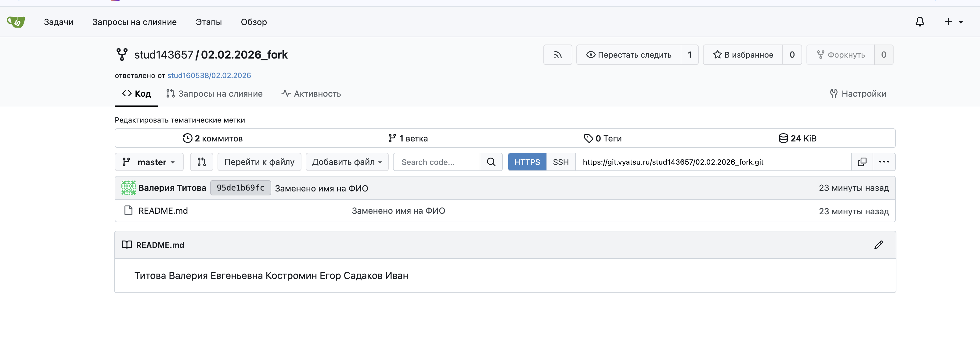
Task: Focus the Search code input field
Action: click(436, 162)
